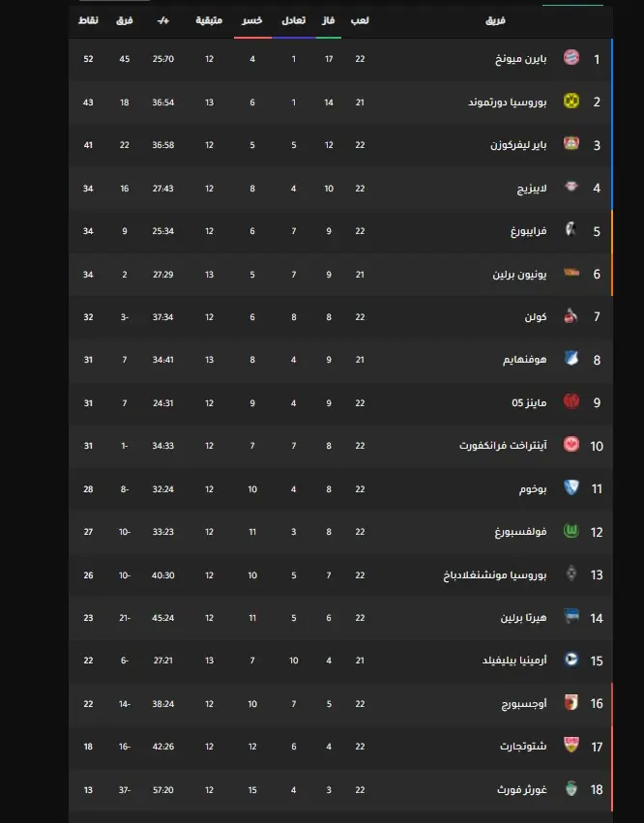The image size is (644, 823).
Task: Click the غورثر فورث team name
Action: tap(522, 790)
